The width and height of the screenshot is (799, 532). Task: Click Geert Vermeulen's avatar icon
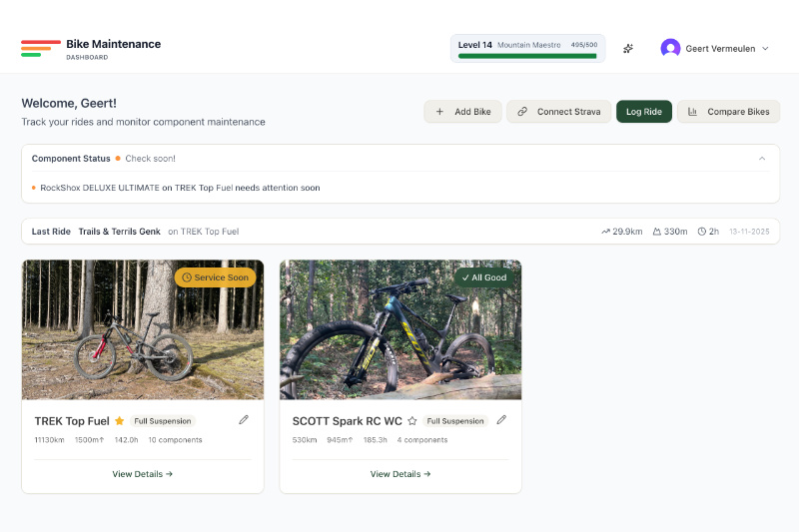[x=670, y=48]
